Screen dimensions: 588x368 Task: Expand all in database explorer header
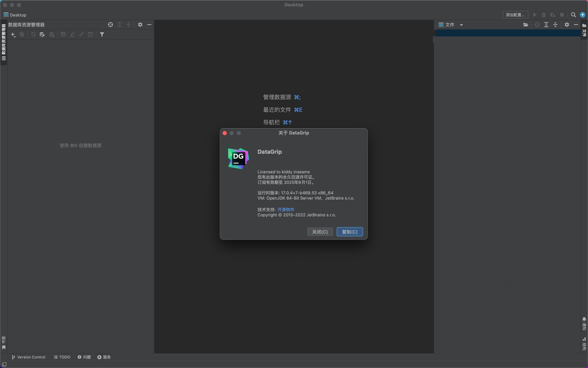click(x=119, y=25)
